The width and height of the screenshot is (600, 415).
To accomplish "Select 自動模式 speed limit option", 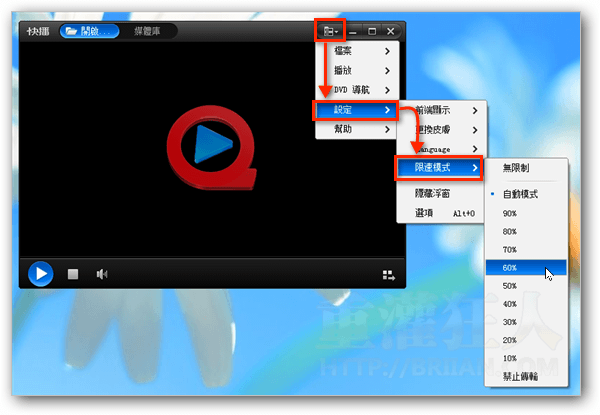I will tap(520, 194).
